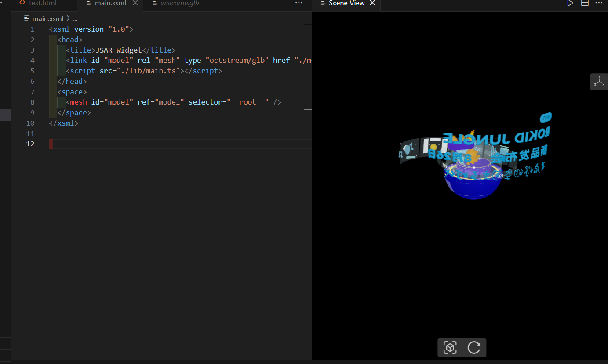
Task: Expand the breadcrumb ellipsis segment
Action: tap(75, 18)
